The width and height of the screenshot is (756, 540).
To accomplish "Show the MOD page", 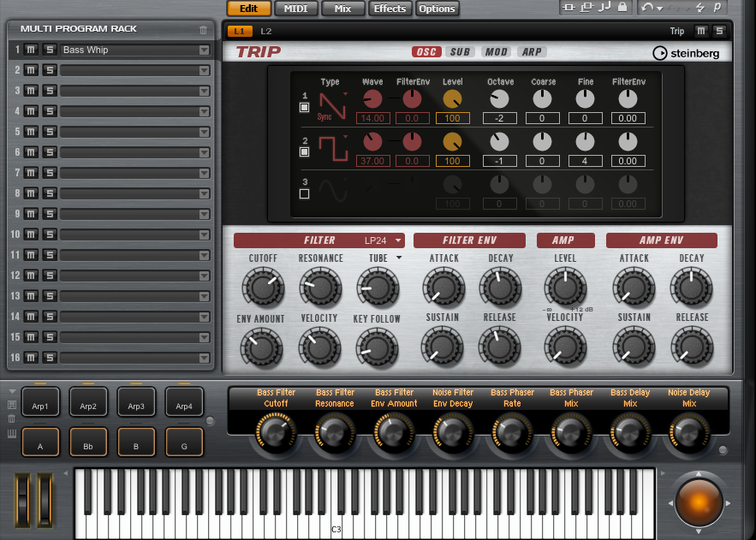I will pyautogui.click(x=496, y=51).
